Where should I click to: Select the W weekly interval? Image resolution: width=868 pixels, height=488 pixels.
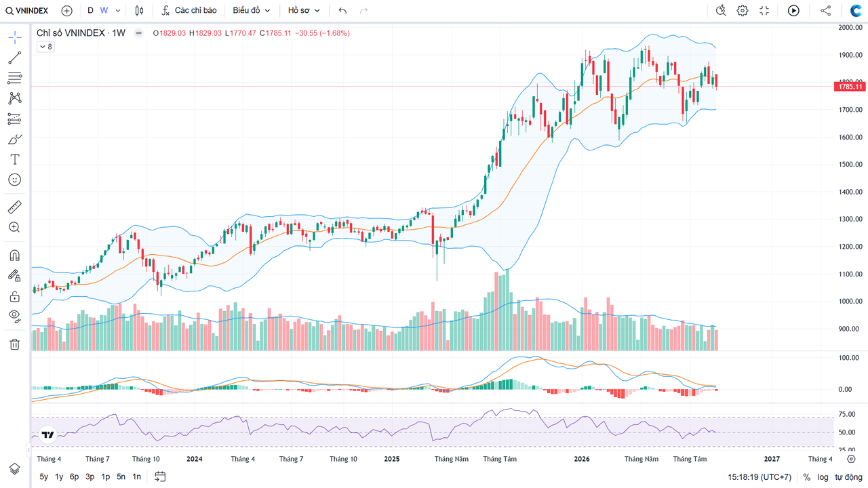tap(104, 11)
